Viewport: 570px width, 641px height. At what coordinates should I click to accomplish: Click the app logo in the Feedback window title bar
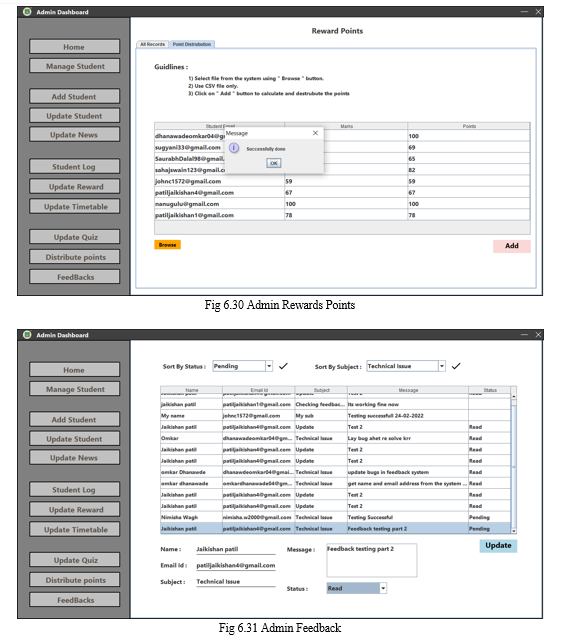(27, 335)
